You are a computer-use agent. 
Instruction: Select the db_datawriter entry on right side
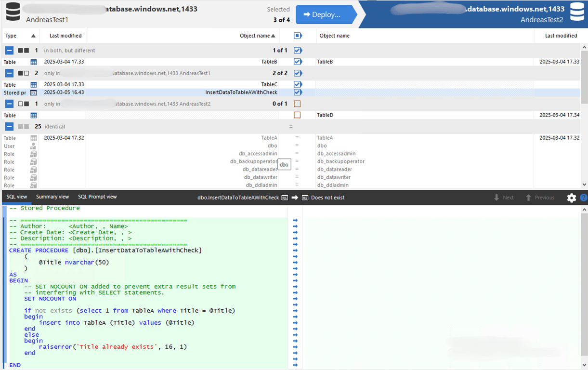(x=335, y=177)
